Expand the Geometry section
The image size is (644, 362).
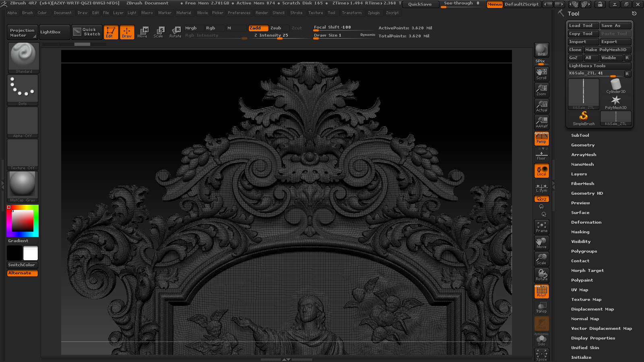click(x=582, y=145)
